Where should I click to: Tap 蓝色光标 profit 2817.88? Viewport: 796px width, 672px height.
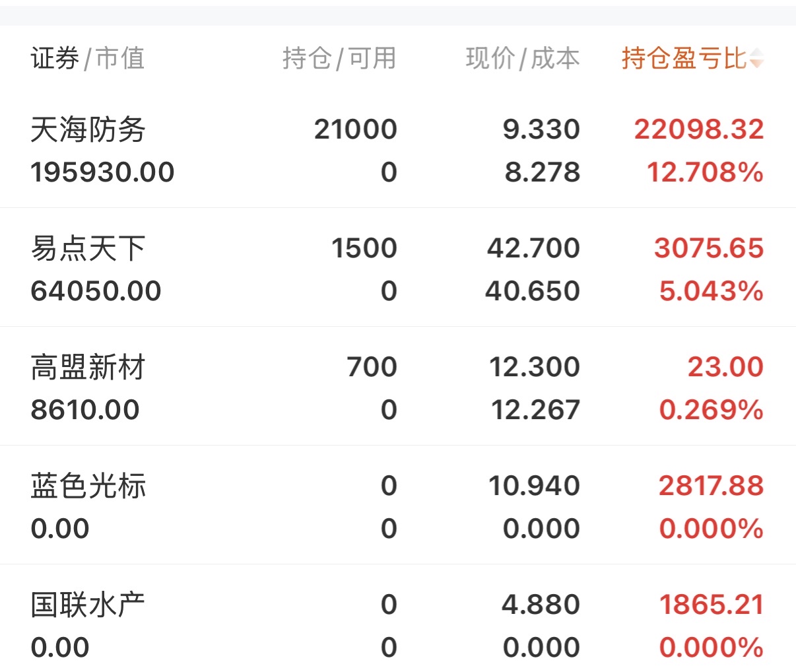coord(711,486)
